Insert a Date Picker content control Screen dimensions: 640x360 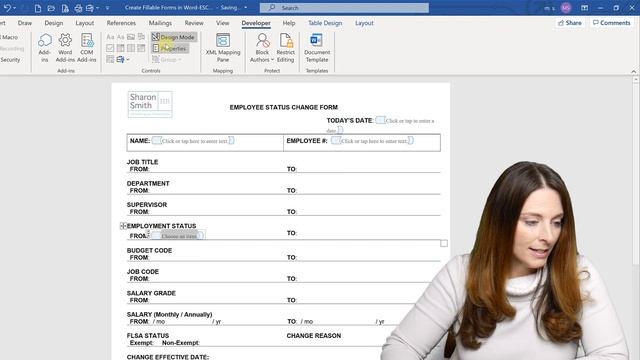click(x=141, y=48)
